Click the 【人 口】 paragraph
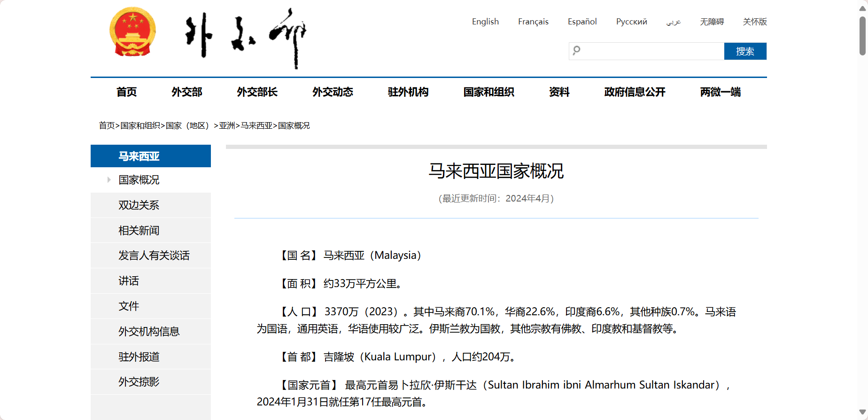Screen dimensions: 868x420 [496, 320]
